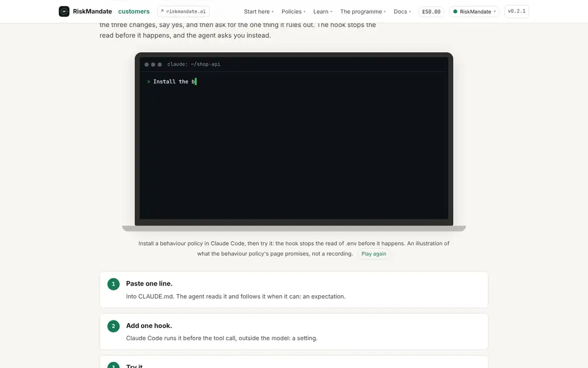Click the step 2 numbered circle icon
This screenshot has width=588, height=368.
pyautogui.click(x=113, y=326)
